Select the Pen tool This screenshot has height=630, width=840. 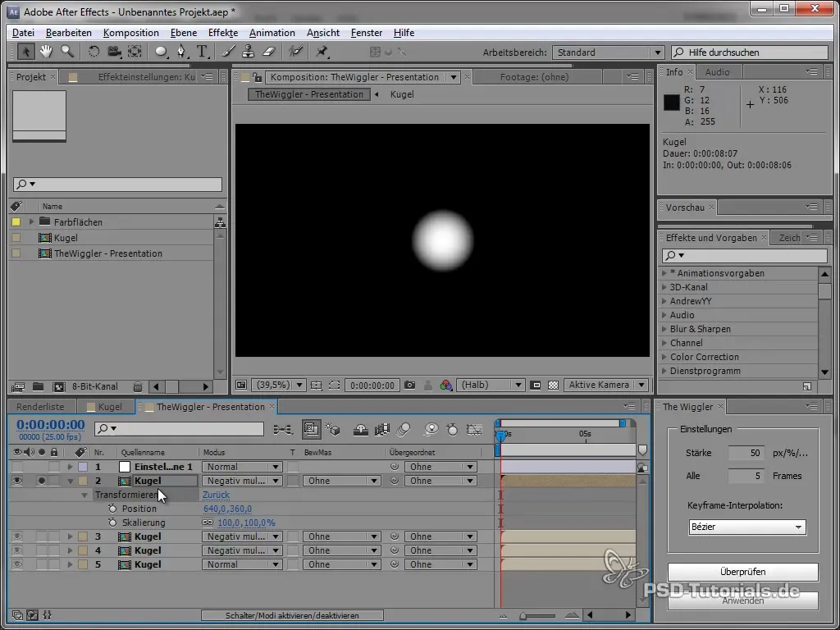click(x=181, y=52)
